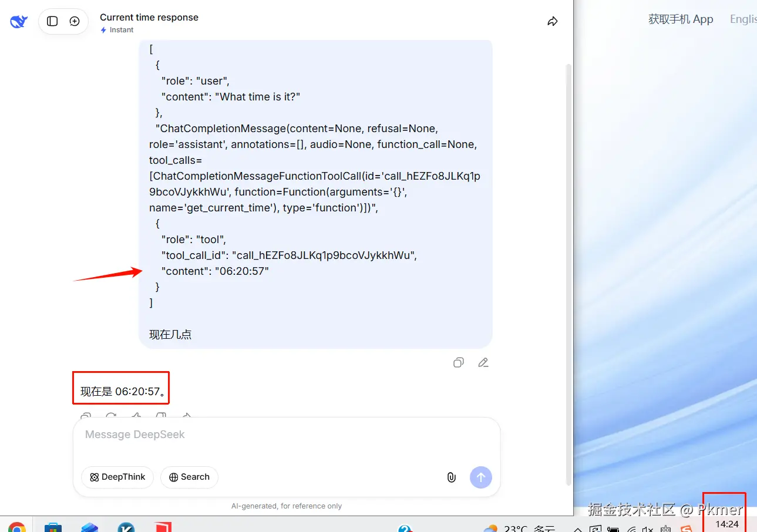This screenshot has height=532, width=757.
Task: Open the taskbar clock showing 14:24
Action: [x=727, y=524]
